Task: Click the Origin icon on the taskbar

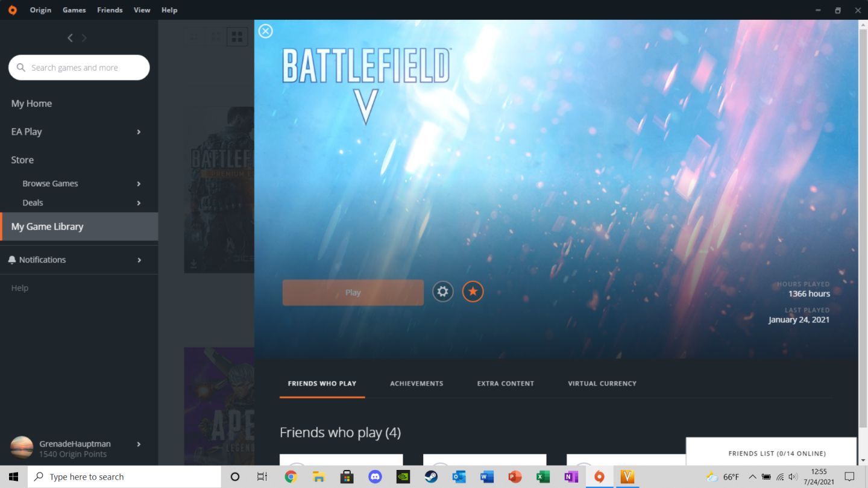Action: point(599,477)
